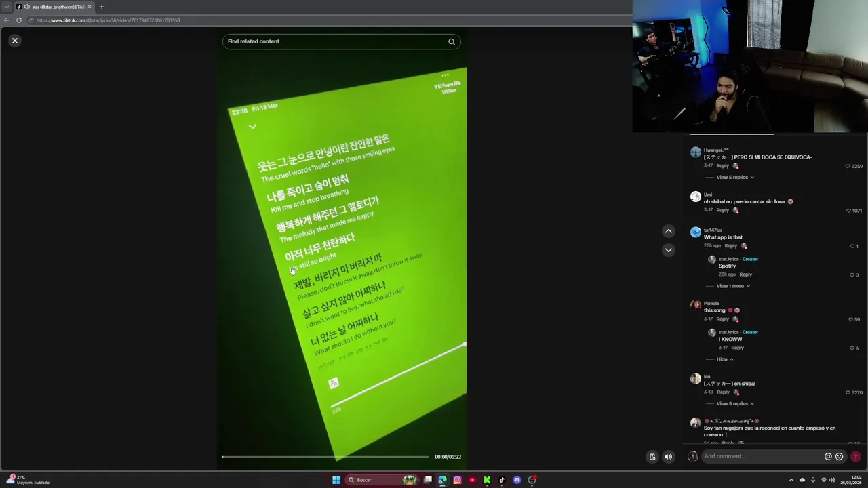Open star.lyrics username on Spotify reply
This screenshot has height=488, width=868.
tap(728, 259)
